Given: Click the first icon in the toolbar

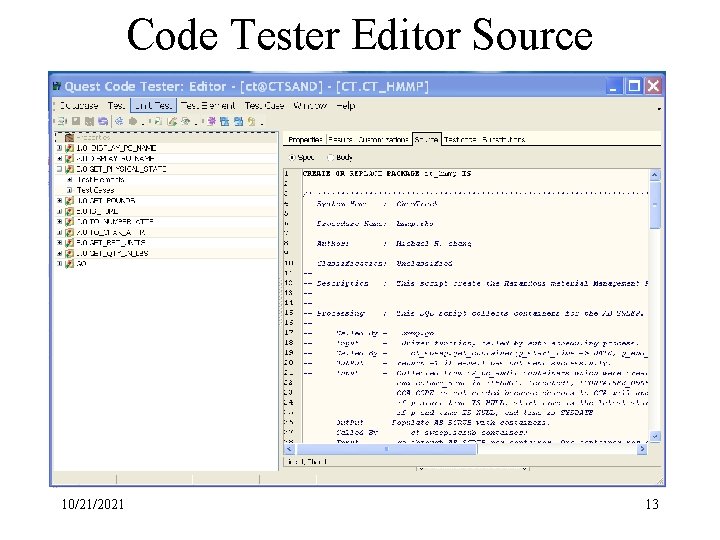Looking at the screenshot, I should (x=62, y=121).
